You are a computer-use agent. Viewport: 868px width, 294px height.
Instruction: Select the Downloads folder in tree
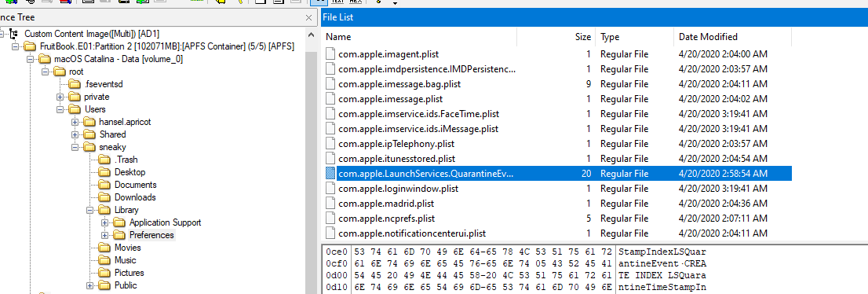[x=135, y=197]
